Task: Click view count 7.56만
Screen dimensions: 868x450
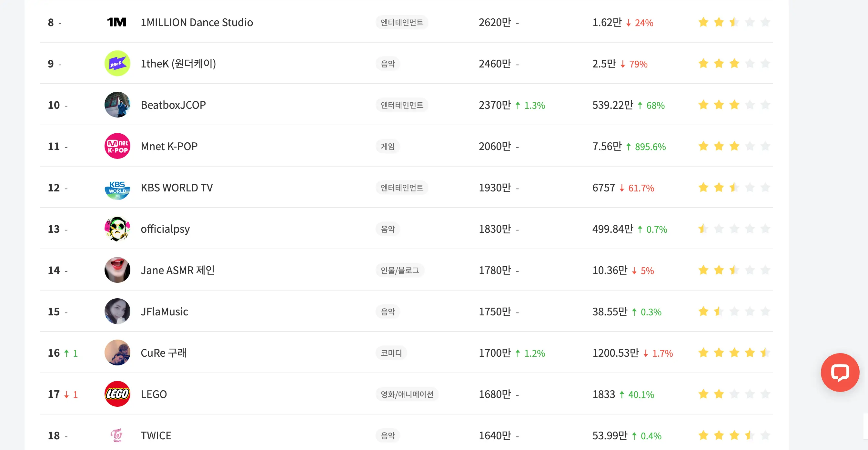Action: click(x=607, y=146)
